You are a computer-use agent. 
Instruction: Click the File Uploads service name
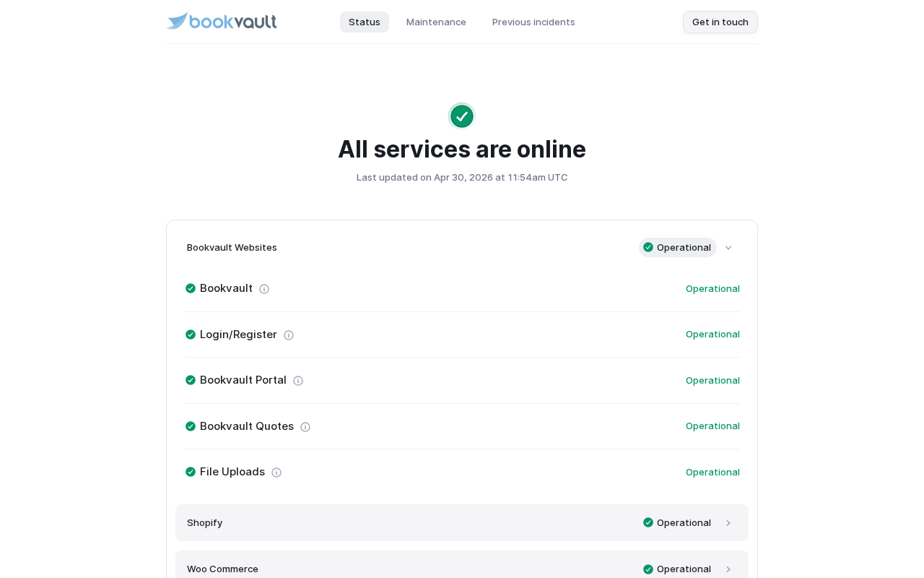coord(232,472)
